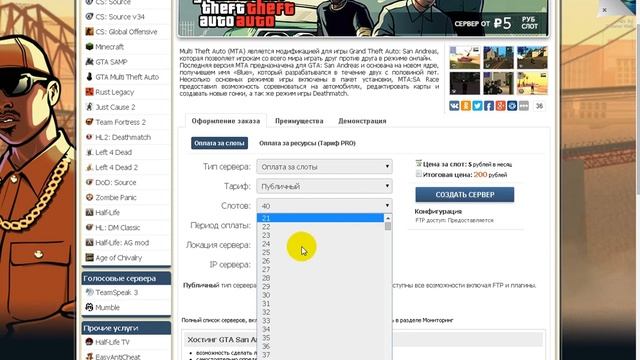The height and width of the screenshot is (360, 640).
Task: Select Just Cause 2 icon
Action: (x=89, y=107)
